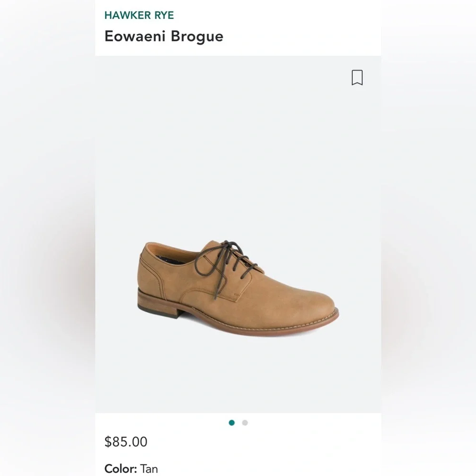
Task: Tap the blurred right side margin
Action: (x=428, y=238)
